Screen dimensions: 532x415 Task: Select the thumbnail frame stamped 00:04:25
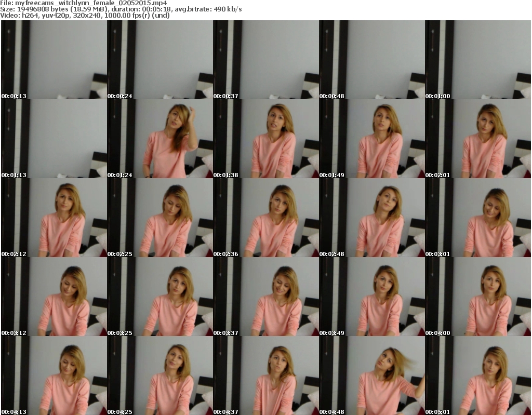click(x=160, y=376)
